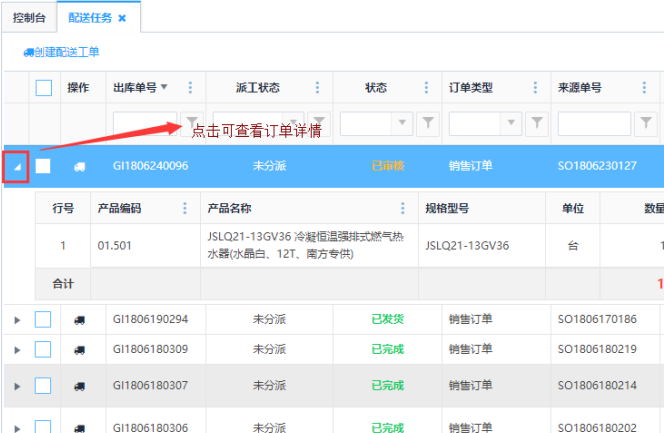Check the box for order GI1806180309

[x=43, y=349]
